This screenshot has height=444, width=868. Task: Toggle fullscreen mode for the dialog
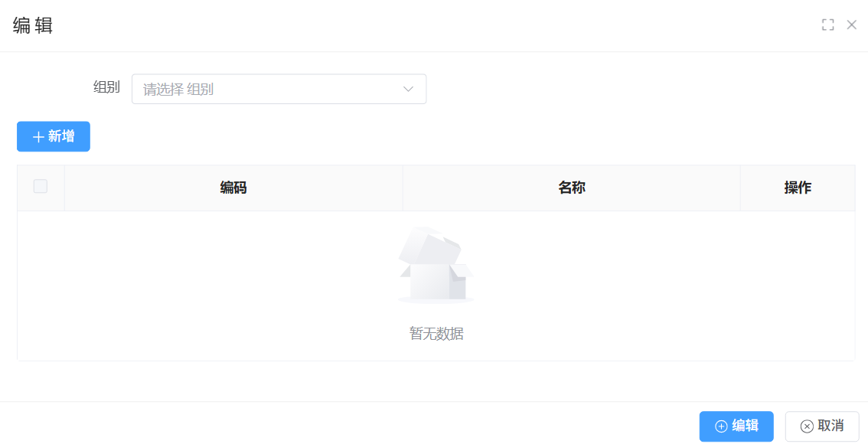tap(827, 24)
